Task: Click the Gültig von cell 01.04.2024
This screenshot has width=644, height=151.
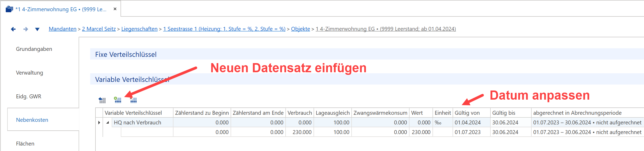Action: tap(472, 122)
